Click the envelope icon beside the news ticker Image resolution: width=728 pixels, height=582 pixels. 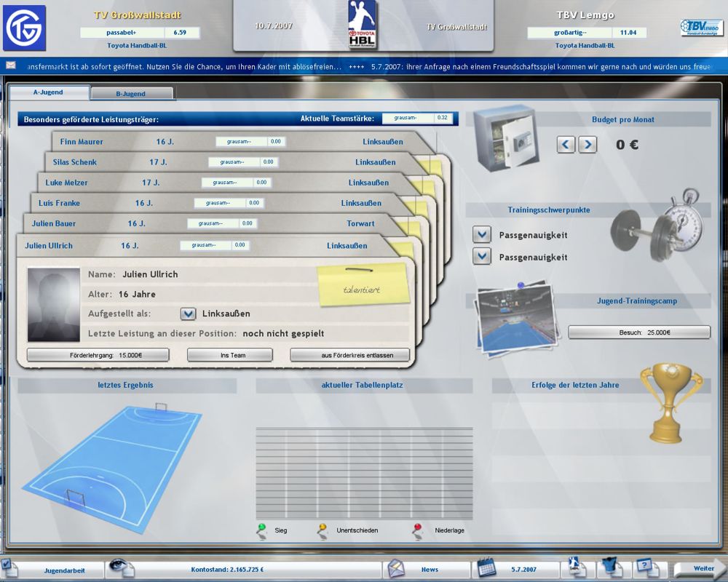[x=12, y=65]
